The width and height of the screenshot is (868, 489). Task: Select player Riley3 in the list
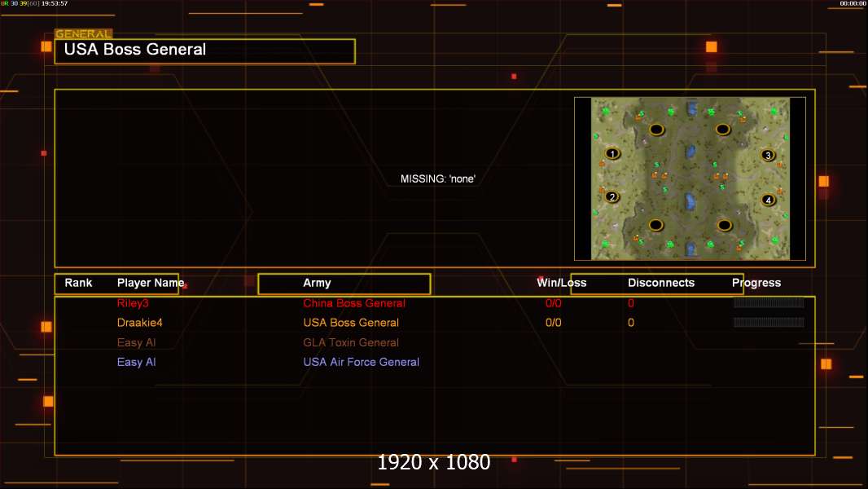pos(133,303)
